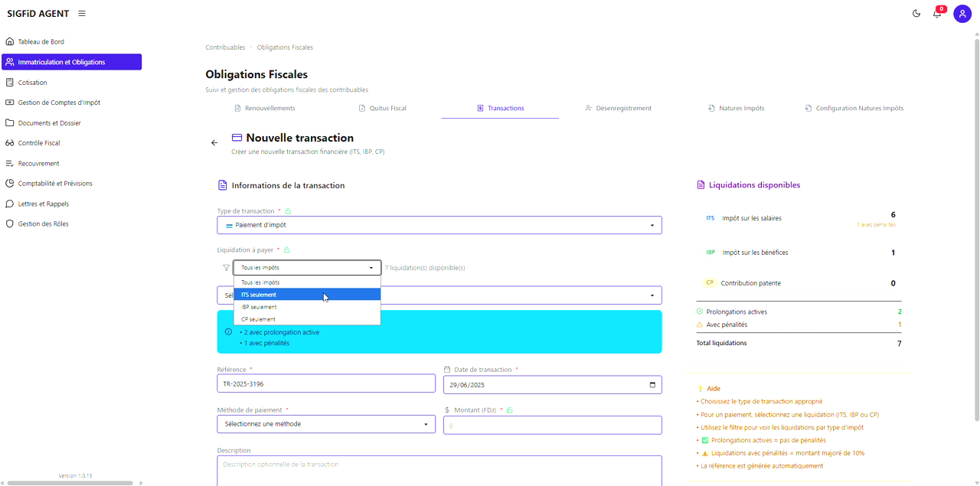Screen dimensions: 980x486
Task: Collapse sidebar with hamburger icon
Action: (x=82, y=14)
